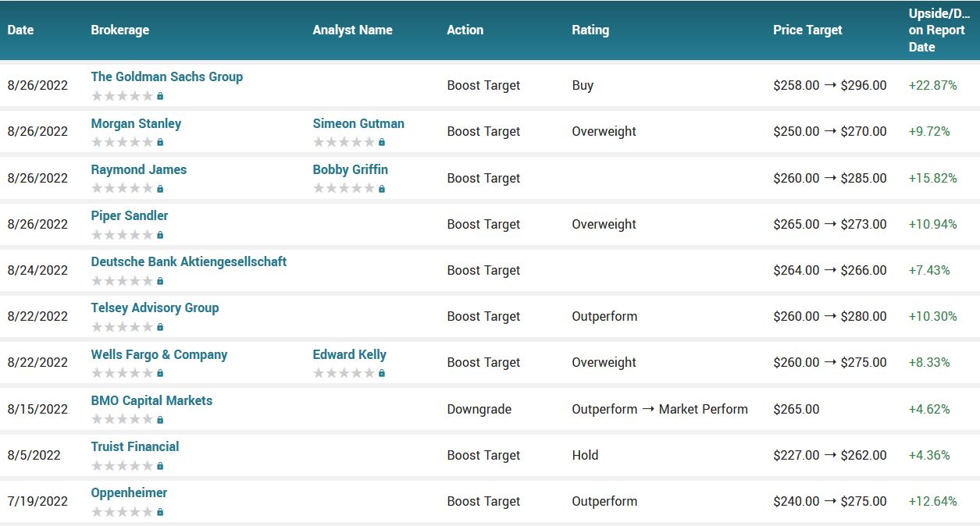Sort table by the Date column header

(x=21, y=30)
